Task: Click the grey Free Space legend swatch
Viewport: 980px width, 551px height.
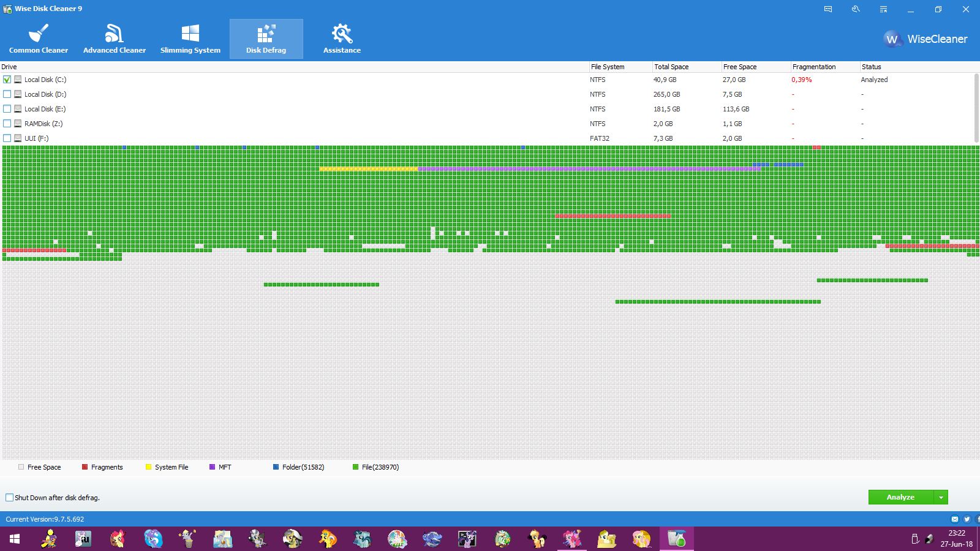Action: 21,467
